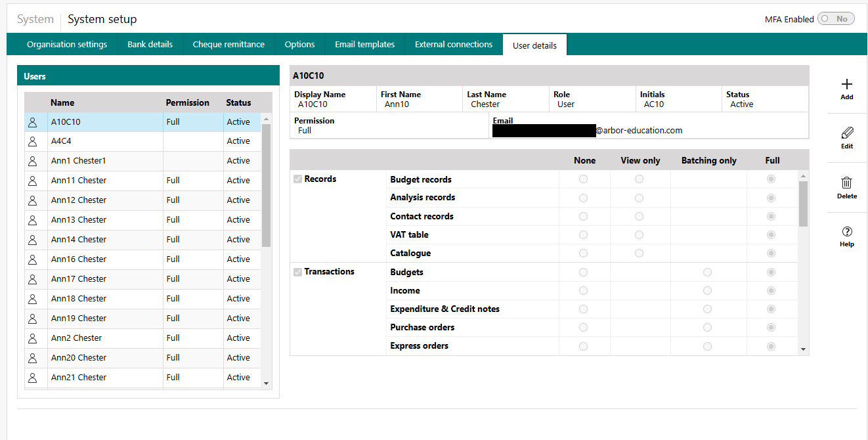Click user icon beside A4C4
The image size is (868, 440).
coord(32,141)
